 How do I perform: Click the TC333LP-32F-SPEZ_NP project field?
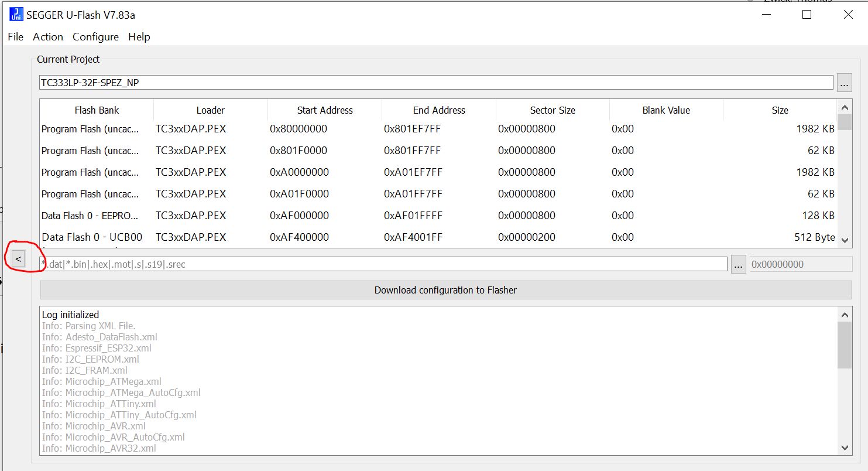(436, 83)
